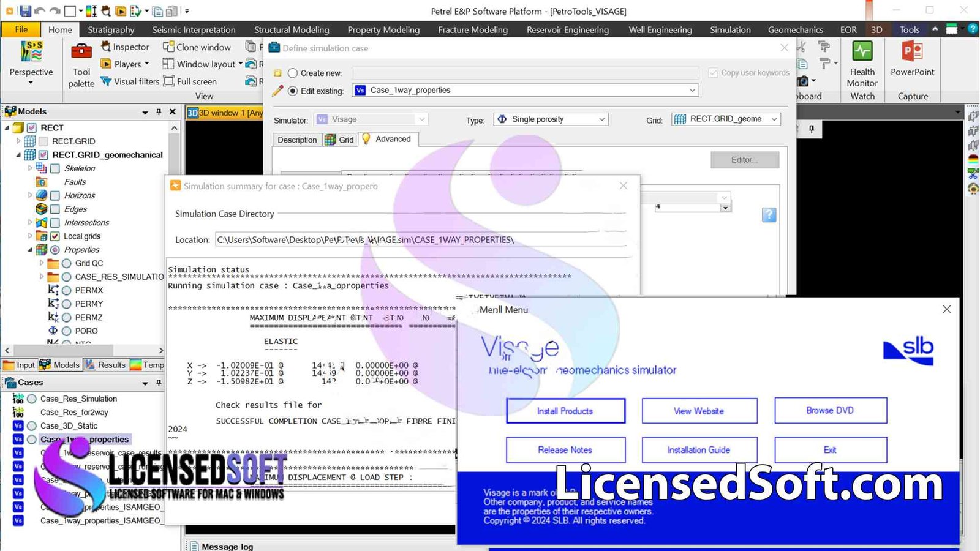Screen dimensions: 980x551
Task: Select the Edit existing radio button
Action: pyautogui.click(x=293, y=91)
